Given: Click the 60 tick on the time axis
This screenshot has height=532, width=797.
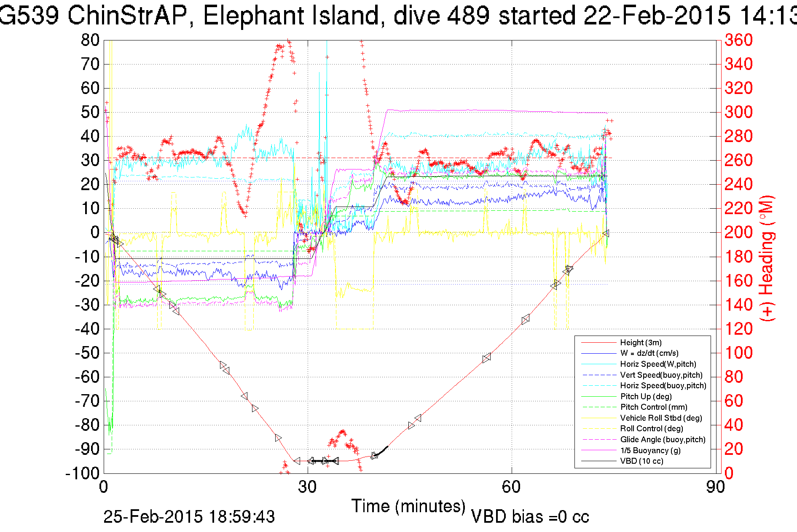Looking at the screenshot, I should coord(511,487).
